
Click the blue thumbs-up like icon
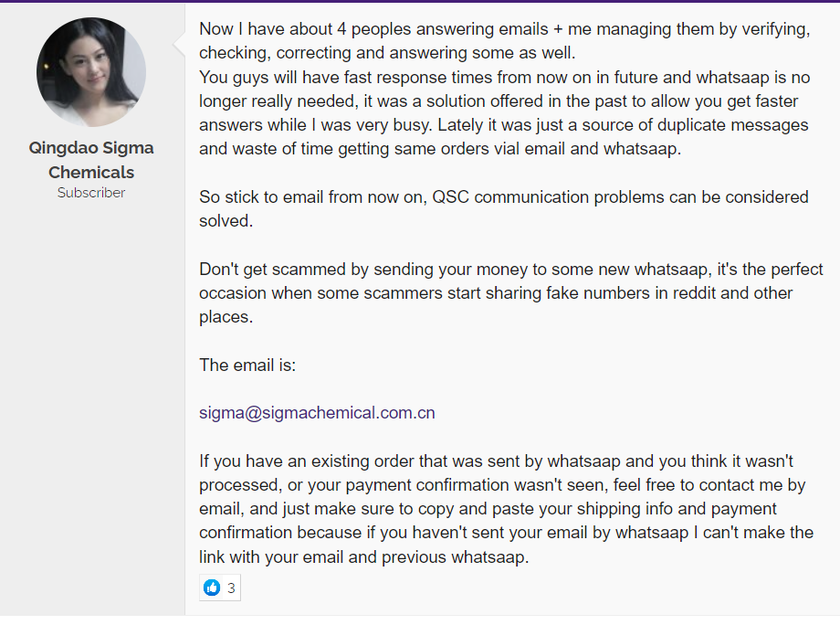coord(212,588)
